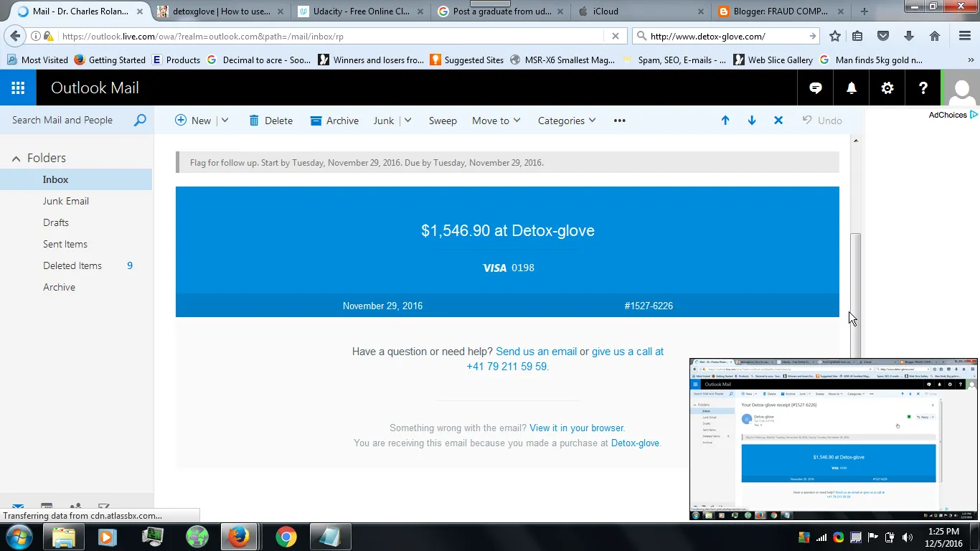
Task: Open the help question mark
Action: click(x=923, y=88)
